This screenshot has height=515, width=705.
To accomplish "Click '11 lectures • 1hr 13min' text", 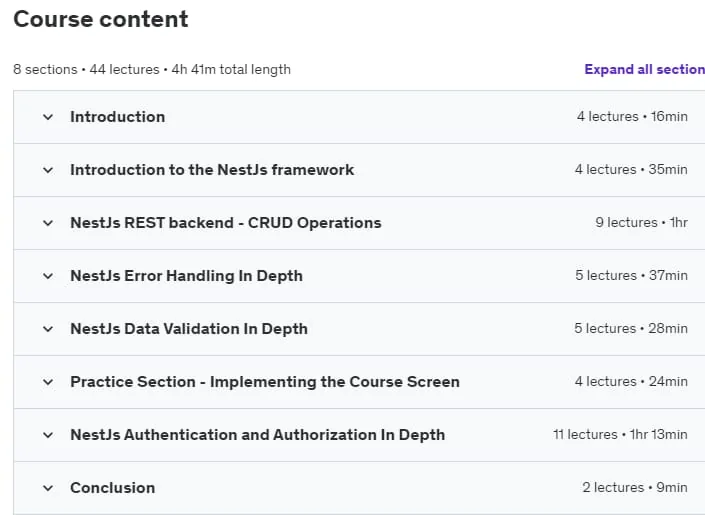I will tap(620, 435).
